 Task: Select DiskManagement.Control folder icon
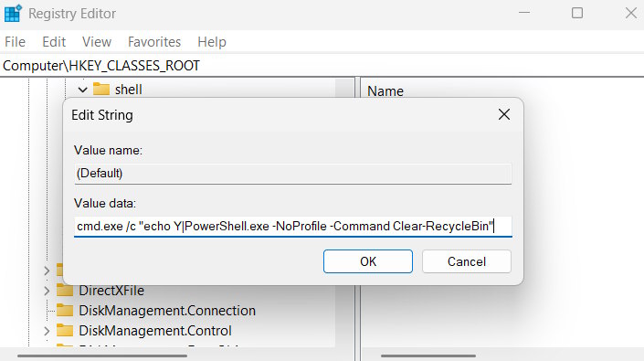pyautogui.click(x=65, y=330)
